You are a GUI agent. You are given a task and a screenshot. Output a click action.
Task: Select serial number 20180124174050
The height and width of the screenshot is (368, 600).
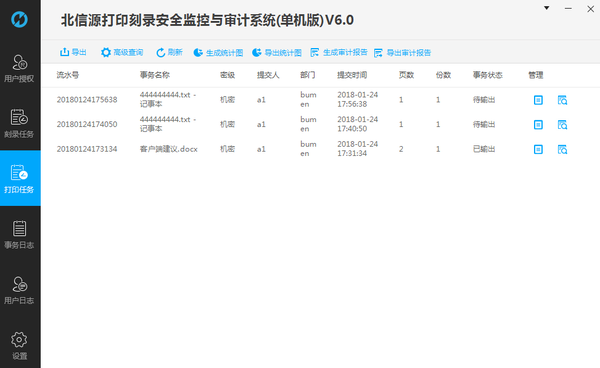(x=87, y=124)
